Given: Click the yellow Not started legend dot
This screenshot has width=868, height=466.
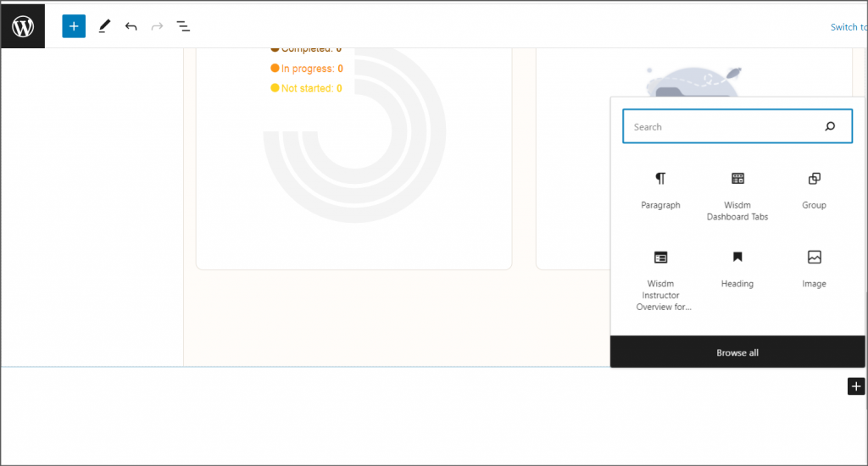Looking at the screenshot, I should (x=275, y=88).
